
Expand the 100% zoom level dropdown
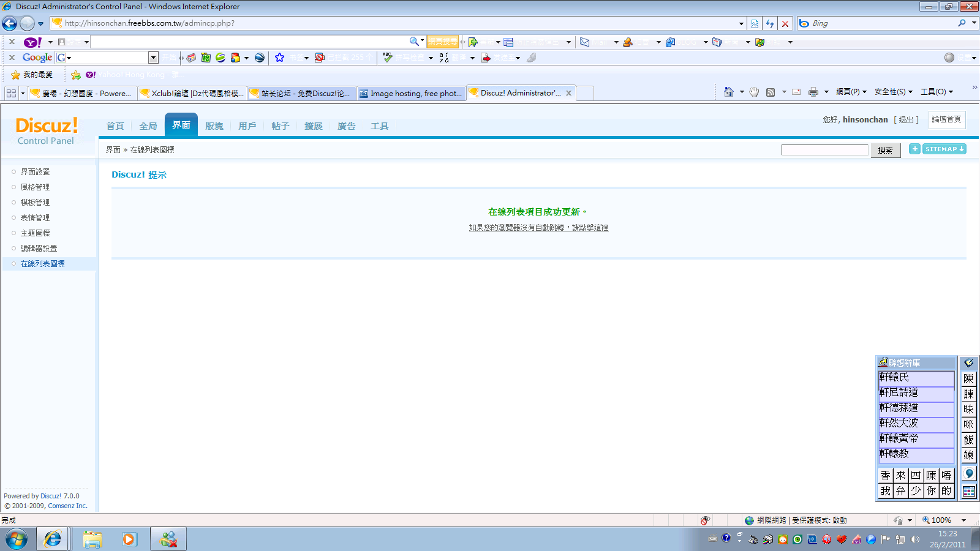tap(963, 520)
